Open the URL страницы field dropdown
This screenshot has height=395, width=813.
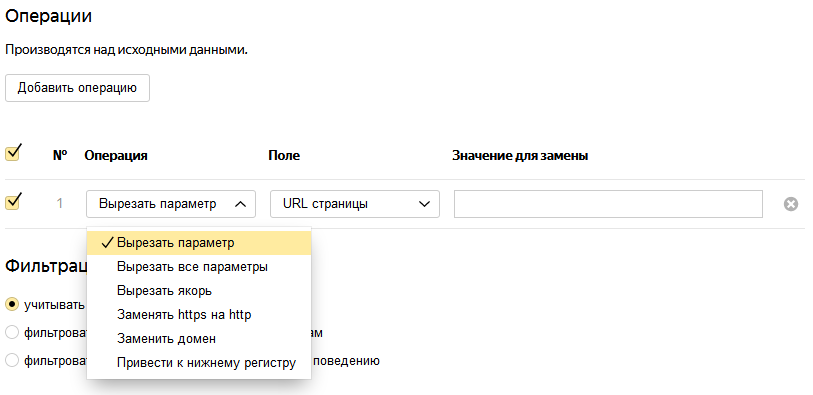point(355,204)
